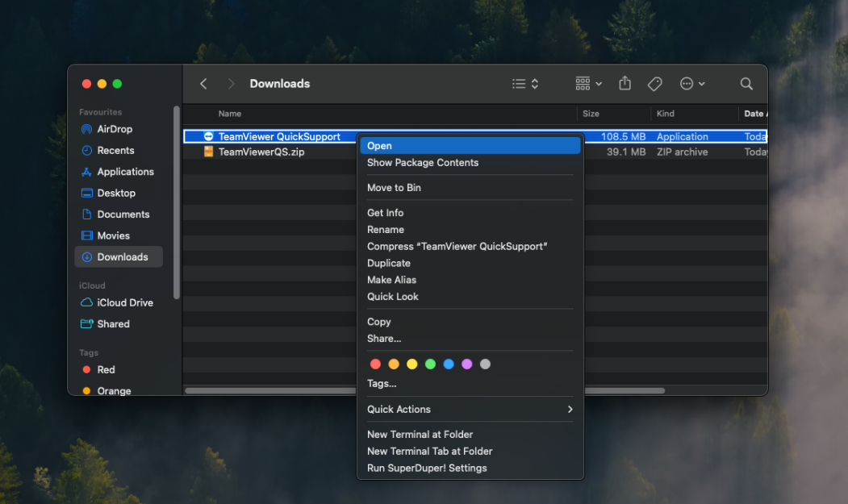This screenshot has height=504, width=848.
Task: Expand the Quick Actions submenu
Action: 470,410
